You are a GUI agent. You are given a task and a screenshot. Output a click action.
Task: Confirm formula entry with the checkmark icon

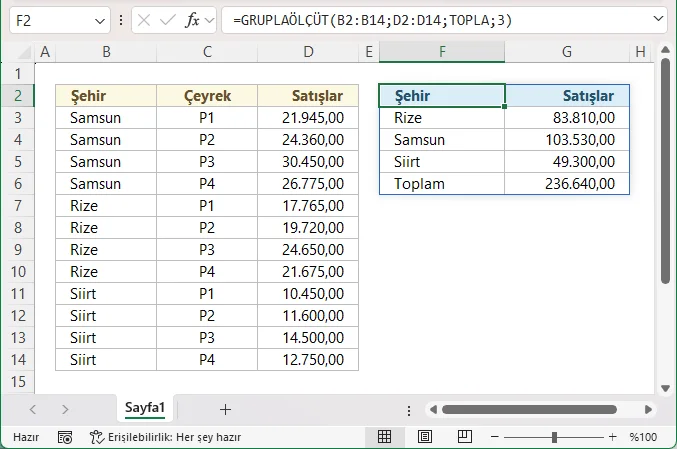coord(168,20)
